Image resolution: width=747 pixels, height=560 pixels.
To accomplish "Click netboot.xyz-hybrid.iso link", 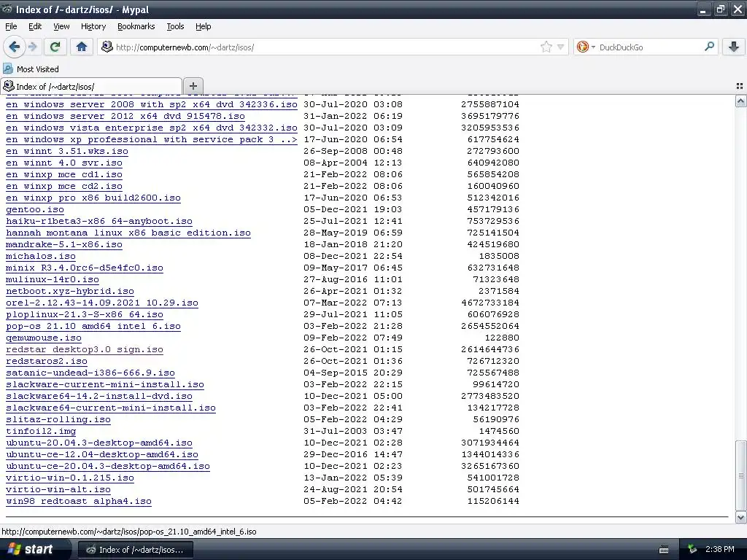I will pyautogui.click(x=70, y=291).
